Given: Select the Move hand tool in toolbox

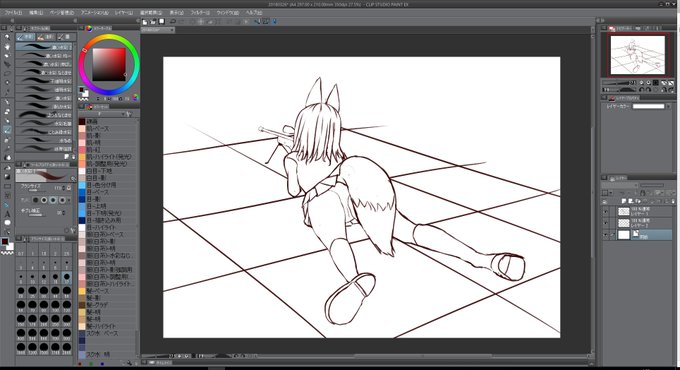Looking at the screenshot, I should (x=7, y=46).
